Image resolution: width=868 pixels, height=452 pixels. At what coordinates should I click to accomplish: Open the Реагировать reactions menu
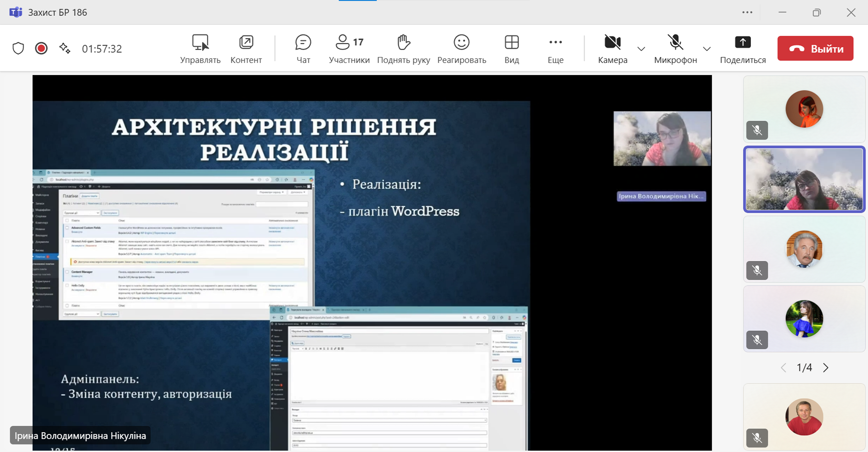[462, 49]
